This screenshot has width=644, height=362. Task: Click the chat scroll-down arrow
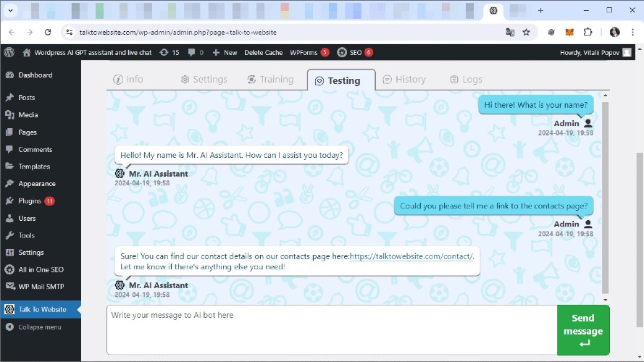click(x=606, y=300)
